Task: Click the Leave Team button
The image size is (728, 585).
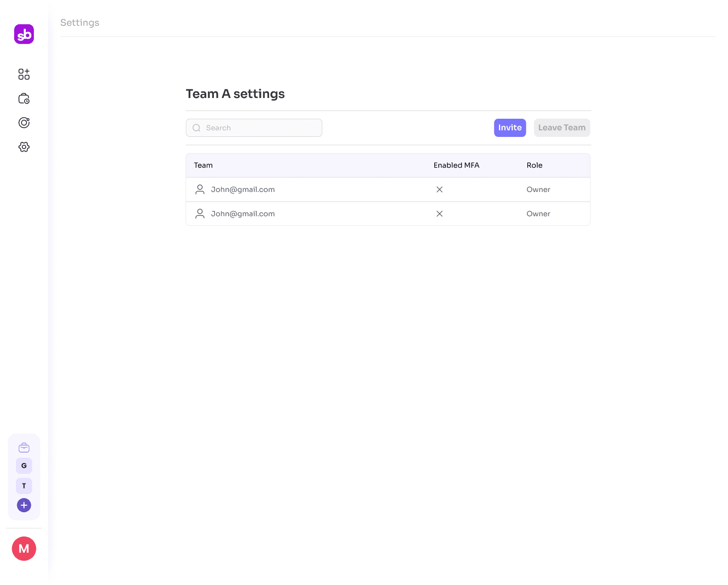Action: (562, 128)
